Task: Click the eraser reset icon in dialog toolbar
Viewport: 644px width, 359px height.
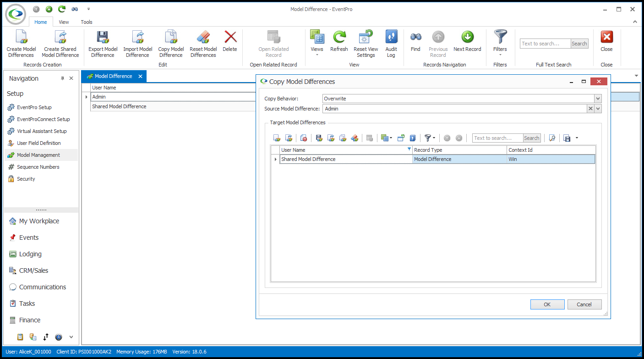Action: point(355,138)
